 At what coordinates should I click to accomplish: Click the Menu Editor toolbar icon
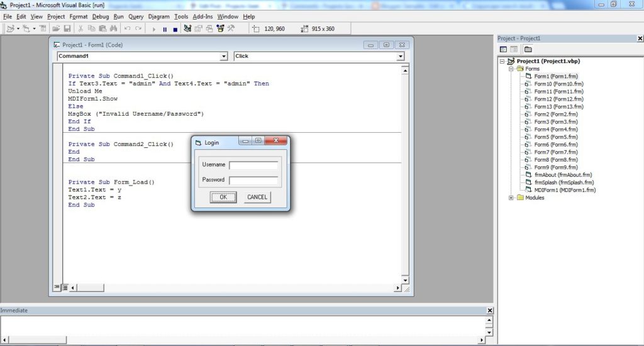(43, 29)
